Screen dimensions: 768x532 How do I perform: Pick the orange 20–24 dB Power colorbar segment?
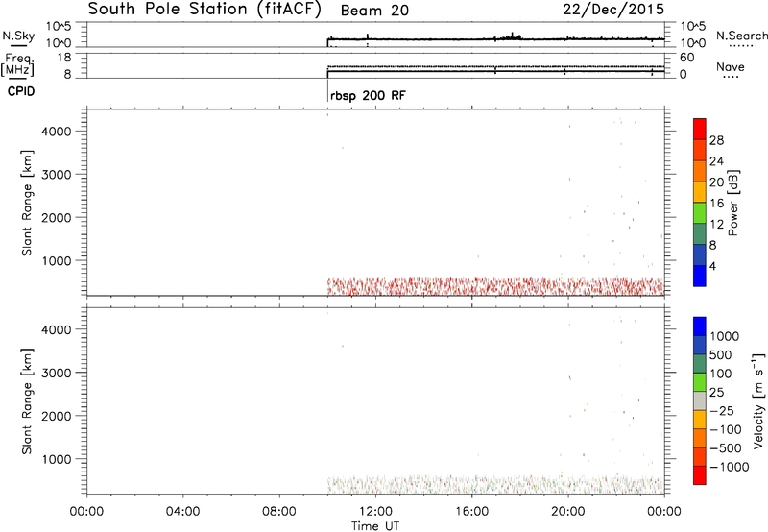pos(700,171)
